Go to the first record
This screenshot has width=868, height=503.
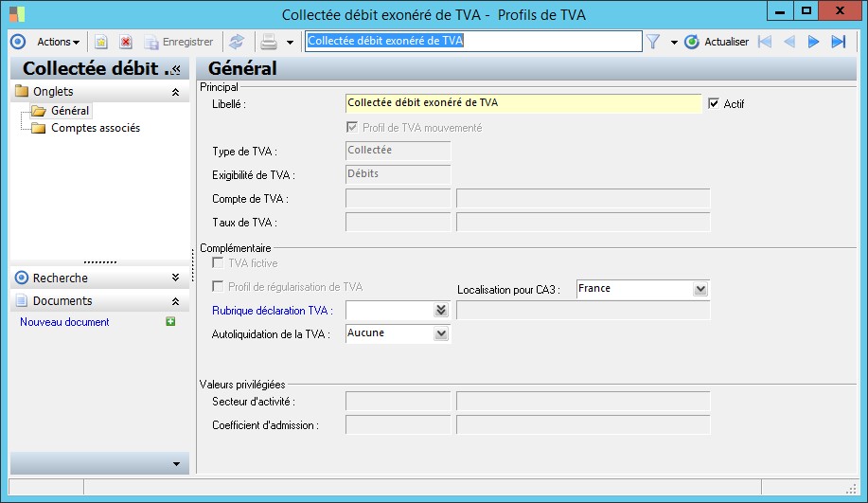click(765, 42)
